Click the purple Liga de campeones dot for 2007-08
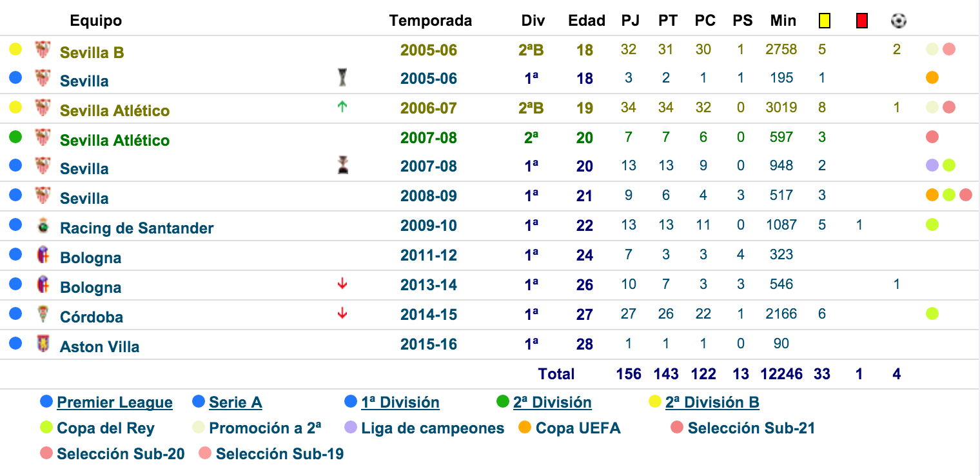Screen dimensions: 980x476 tap(932, 166)
